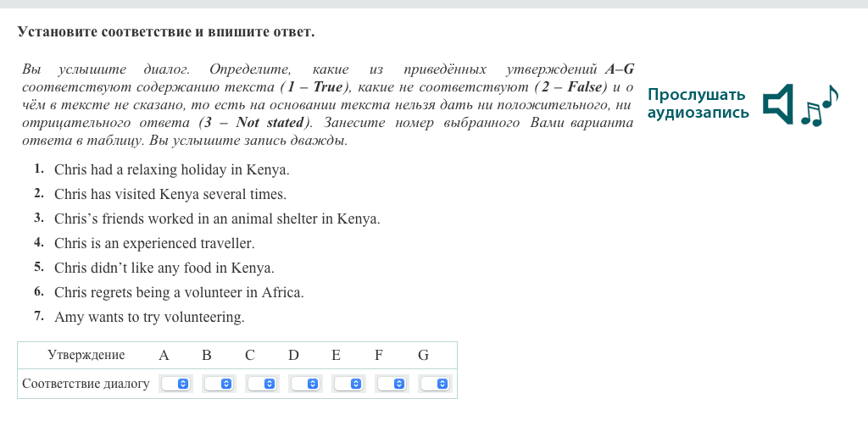Open the answer dropdown under column A

tap(175, 384)
